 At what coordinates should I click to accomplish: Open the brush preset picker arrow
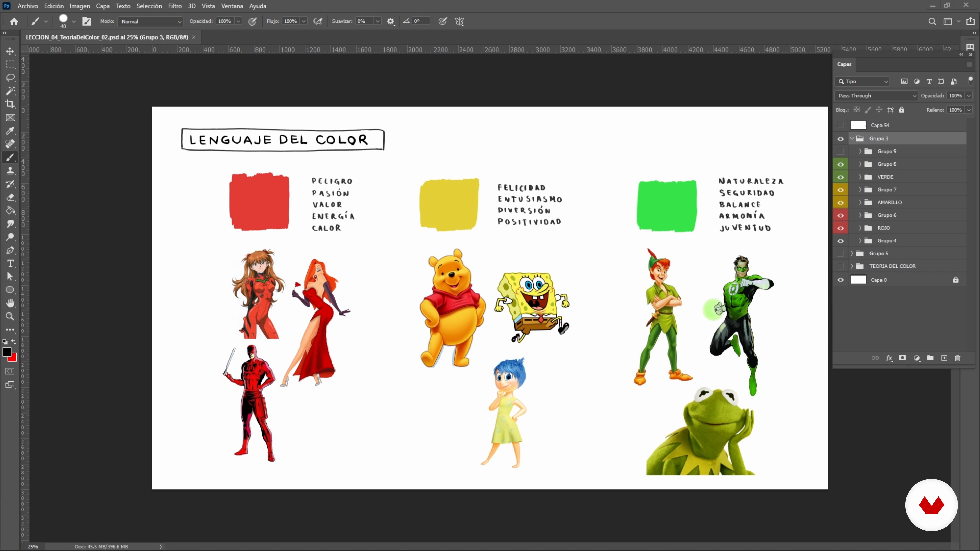pyautogui.click(x=74, y=22)
